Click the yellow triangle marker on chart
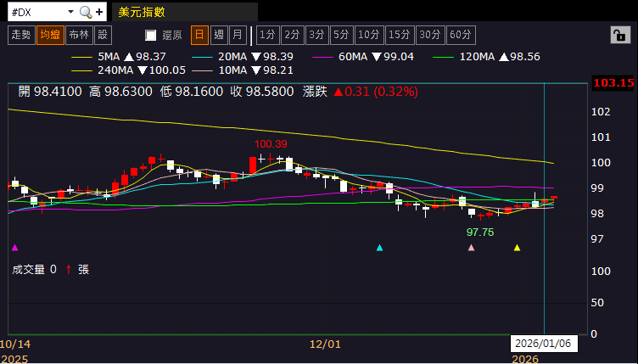The image size is (638, 364). click(518, 248)
